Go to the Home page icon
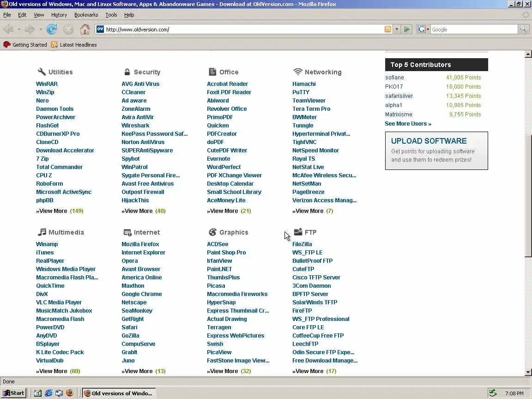The height and width of the screenshot is (399, 532). tap(85, 30)
